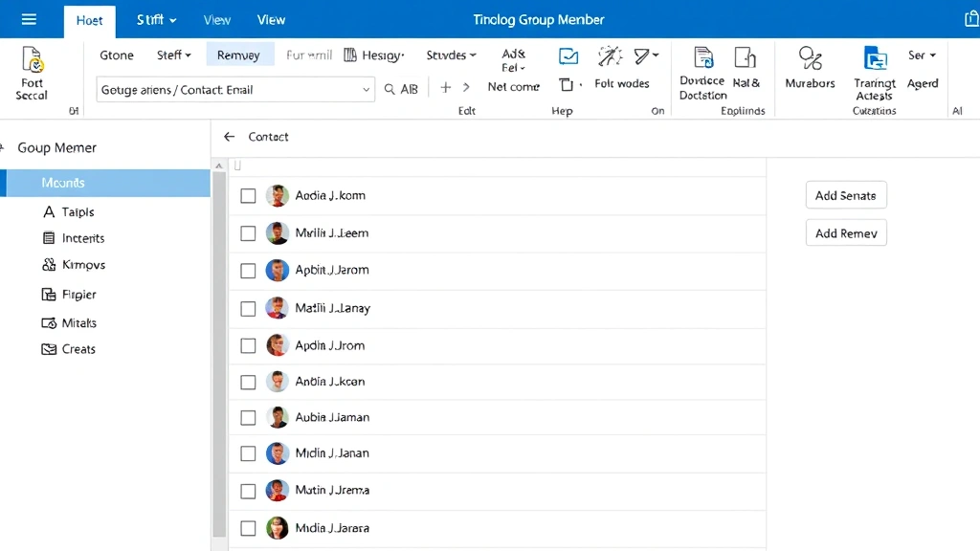Click the Add Senats button
This screenshot has width=980, height=551.
(846, 194)
